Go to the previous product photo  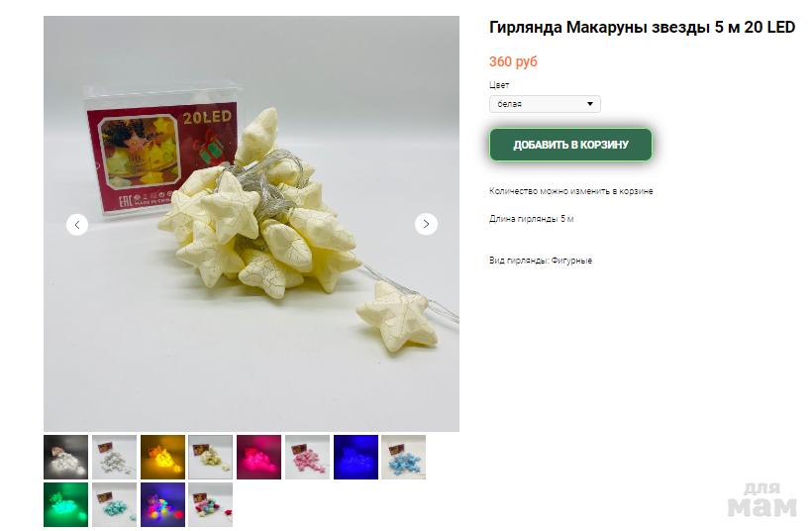77,225
